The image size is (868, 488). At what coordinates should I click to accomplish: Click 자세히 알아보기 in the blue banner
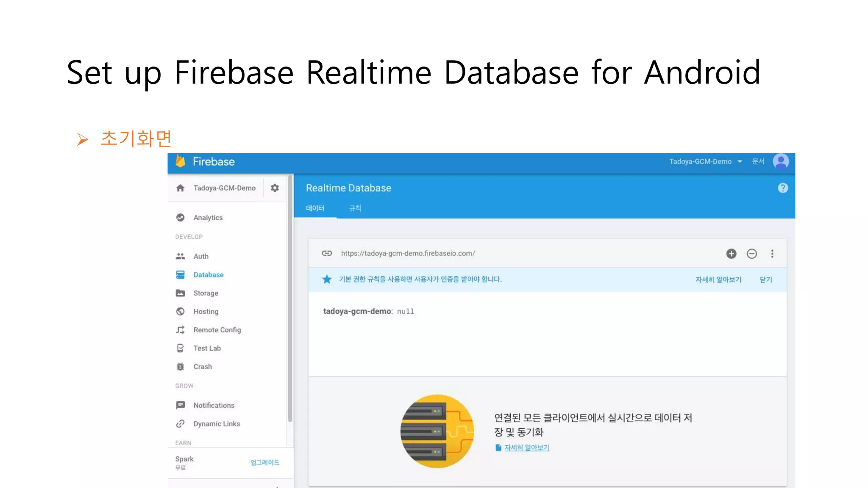pos(718,280)
